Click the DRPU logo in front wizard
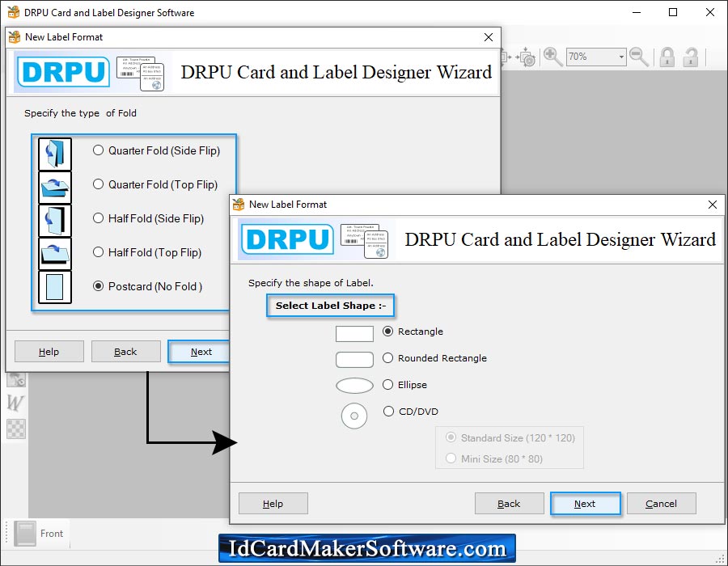The width and height of the screenshot is (728, 566). pyautogui.click(x=287, y=239)
